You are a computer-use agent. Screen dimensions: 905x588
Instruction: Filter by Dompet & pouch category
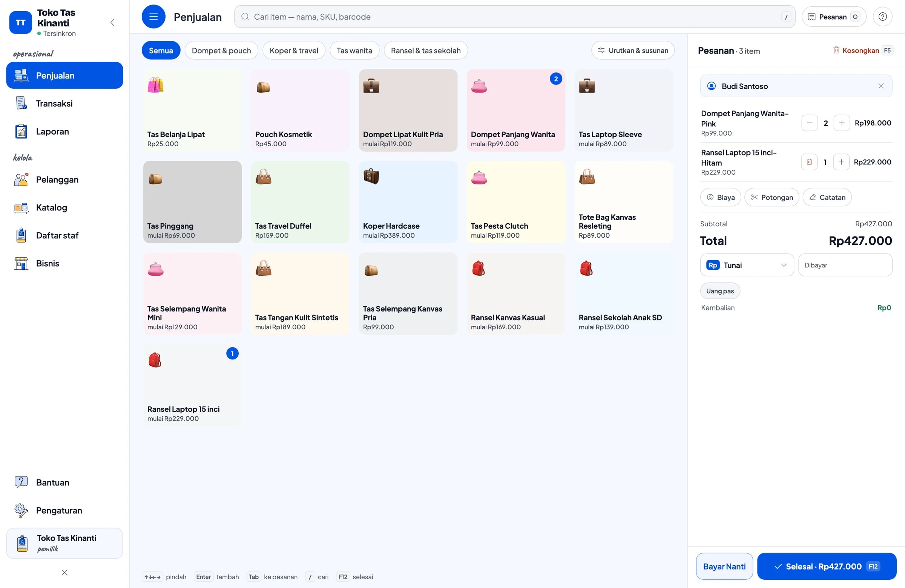pyautogui.click(x=221, y=51)
